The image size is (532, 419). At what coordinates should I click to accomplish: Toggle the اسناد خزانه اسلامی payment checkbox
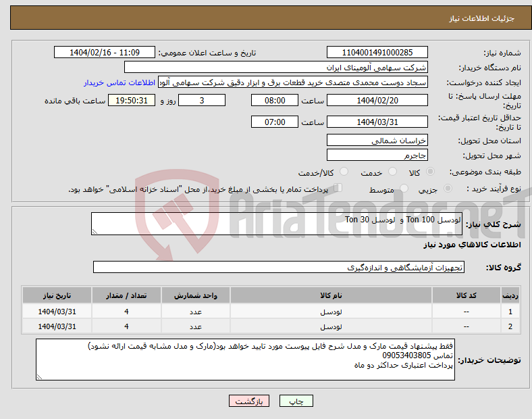tap(338, 188)
